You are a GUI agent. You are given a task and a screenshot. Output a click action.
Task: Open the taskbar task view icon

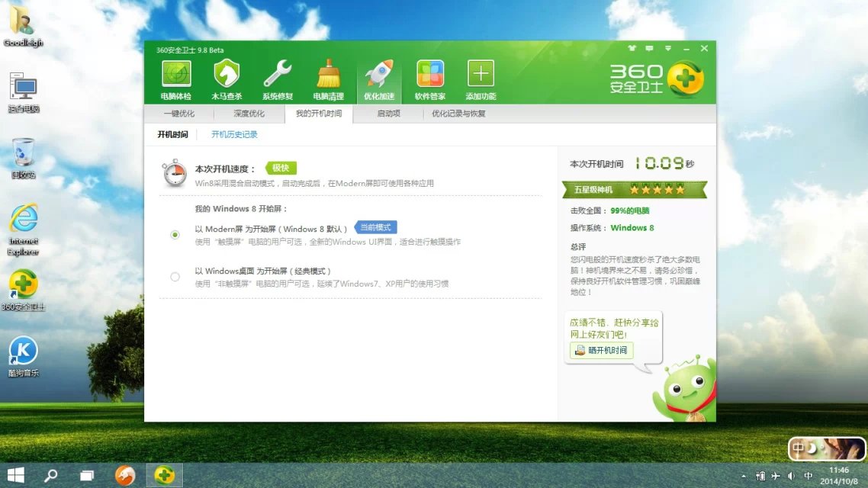tap(87, 475)
